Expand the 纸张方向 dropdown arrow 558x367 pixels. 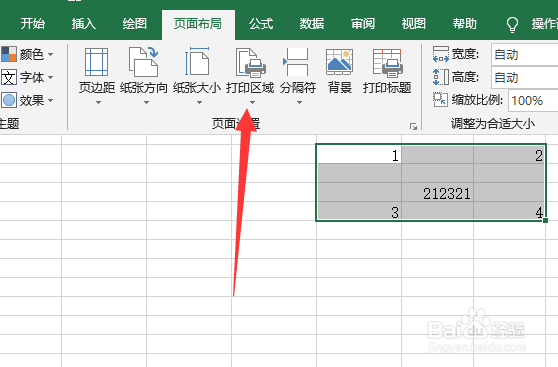[x=146, y=103]
